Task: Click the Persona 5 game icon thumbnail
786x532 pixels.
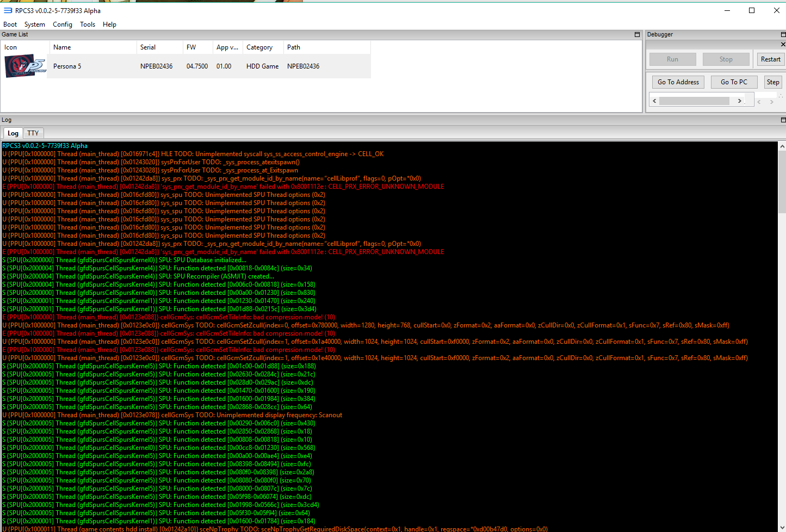Action: (25, 66)
